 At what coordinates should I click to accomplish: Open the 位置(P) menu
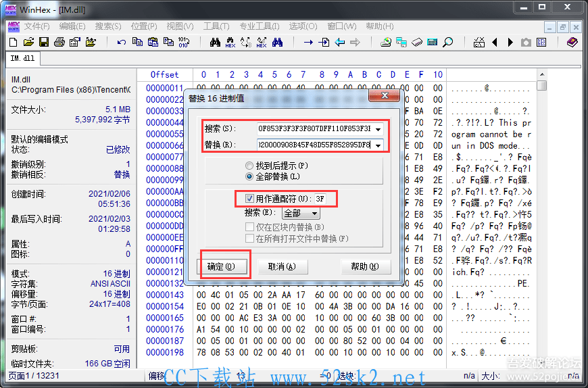coord(144,26)
